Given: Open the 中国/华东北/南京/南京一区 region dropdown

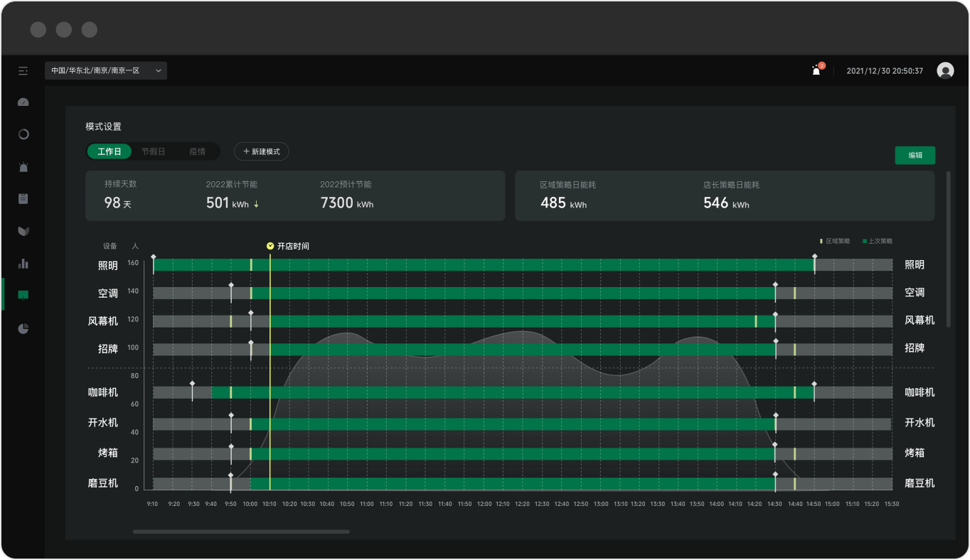Looking at the screenshot, I should coord(106,71).
